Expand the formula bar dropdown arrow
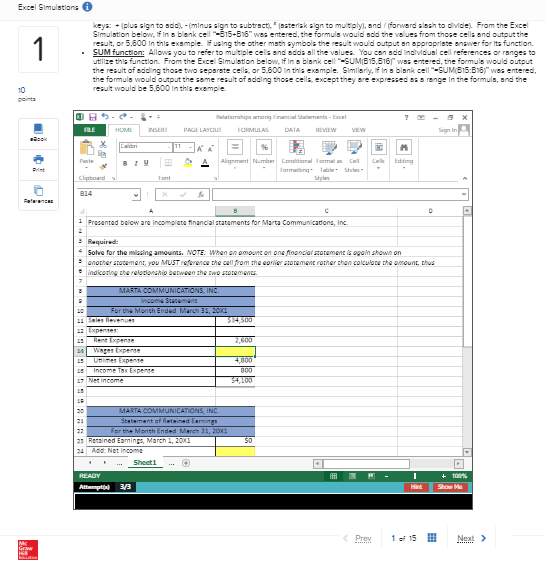This screenshot has width=545, height=569. [464, 194]
